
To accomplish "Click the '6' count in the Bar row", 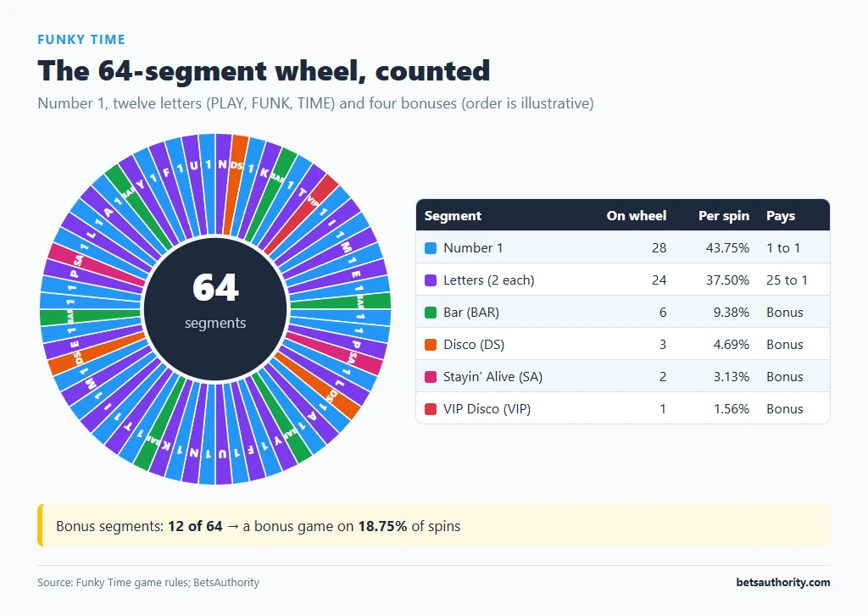I will (x=663, y=313).
